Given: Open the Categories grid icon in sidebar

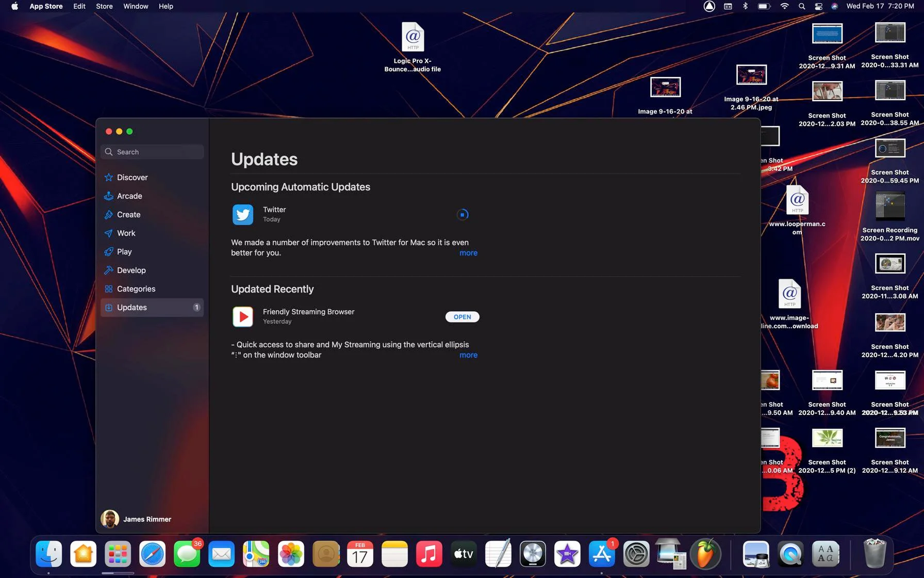Looking at the screenshot, I should (x=108, y=289).
